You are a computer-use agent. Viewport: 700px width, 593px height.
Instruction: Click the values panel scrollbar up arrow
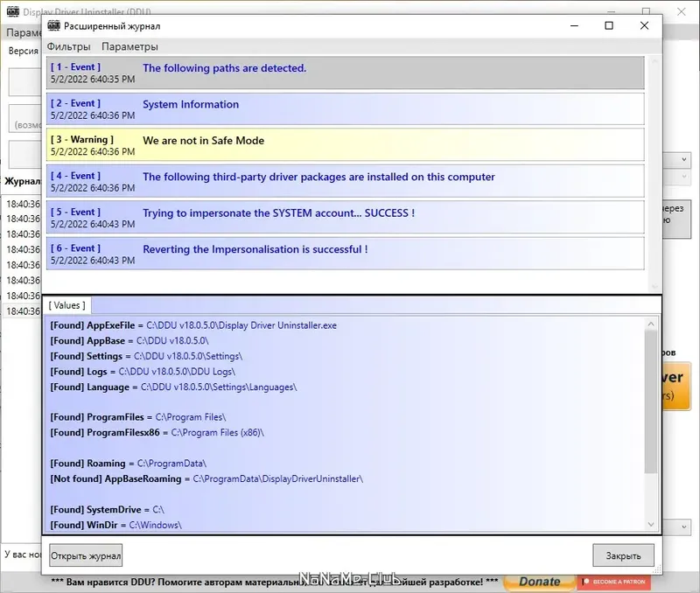point(651,324)
